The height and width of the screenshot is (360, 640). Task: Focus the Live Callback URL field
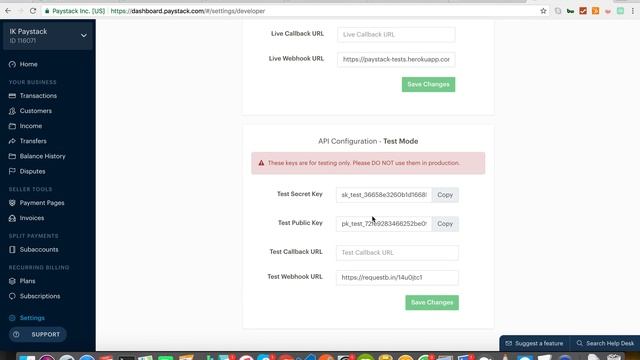396,35
